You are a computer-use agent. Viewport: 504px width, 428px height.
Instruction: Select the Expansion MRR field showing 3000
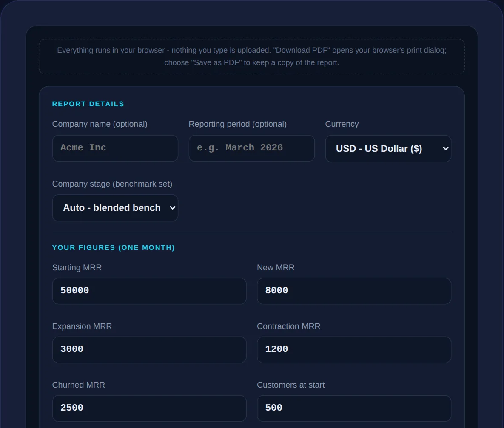149,350
